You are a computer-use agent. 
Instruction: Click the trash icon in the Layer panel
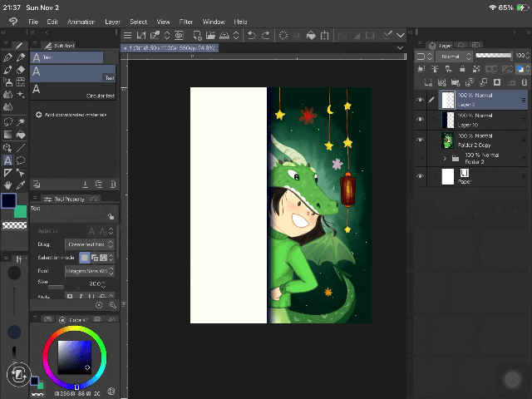pos(523,83)
